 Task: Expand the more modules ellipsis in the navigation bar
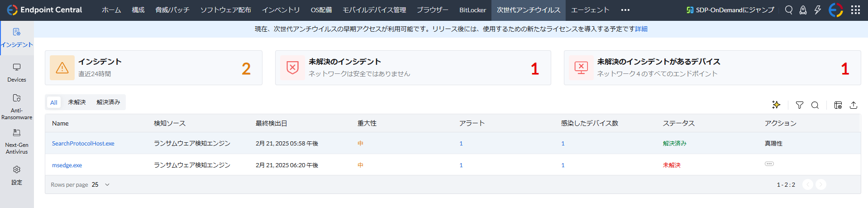pyautogui.click(x=625, y=10)
